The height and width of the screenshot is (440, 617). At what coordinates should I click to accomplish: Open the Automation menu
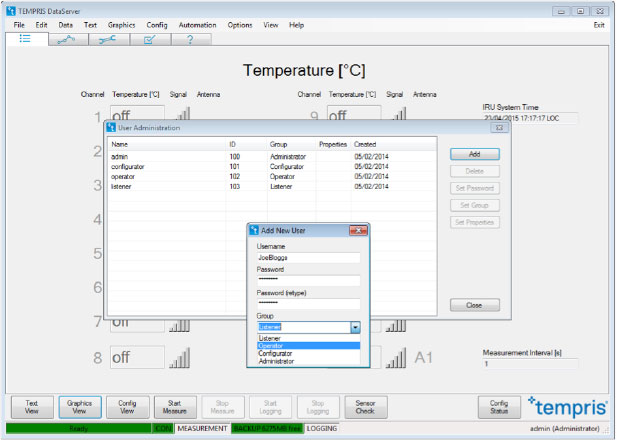point(197,24)
